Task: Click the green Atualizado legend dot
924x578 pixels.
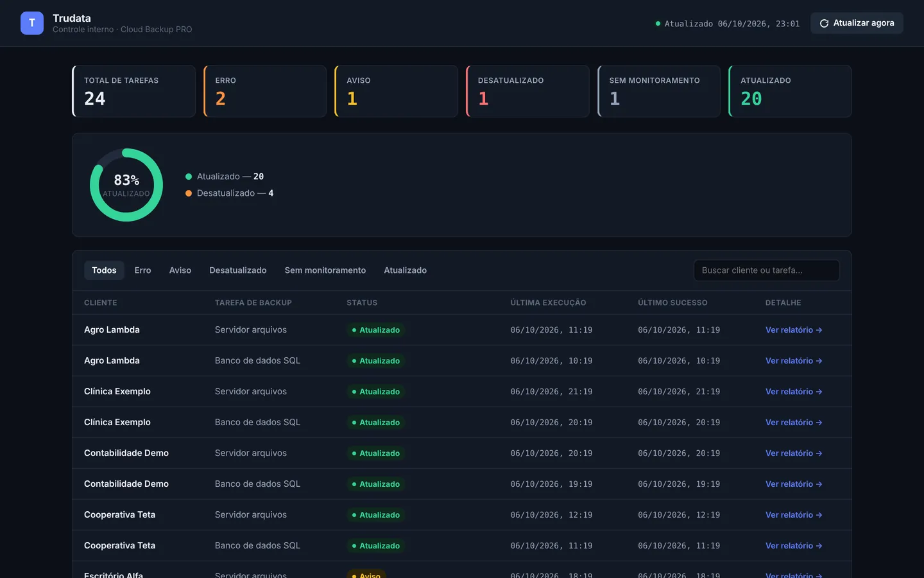Action: point(189,177)
